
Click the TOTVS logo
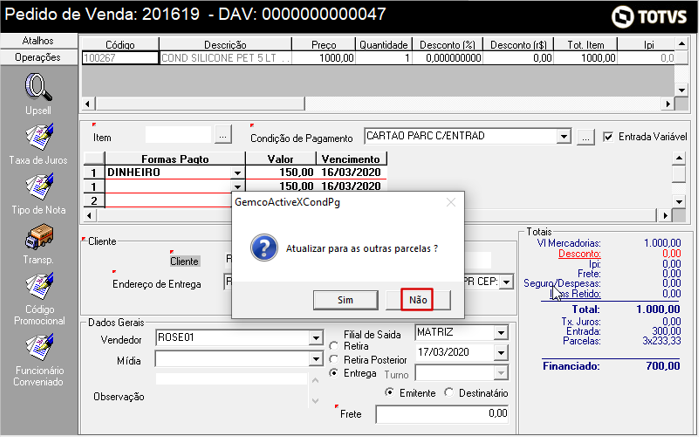tap(649, 17)
